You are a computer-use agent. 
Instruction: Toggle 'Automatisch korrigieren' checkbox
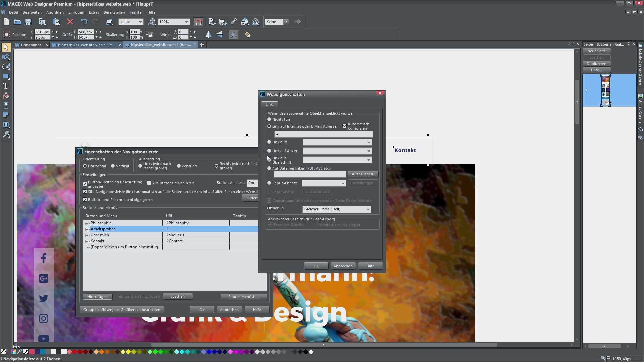point(344,126)
